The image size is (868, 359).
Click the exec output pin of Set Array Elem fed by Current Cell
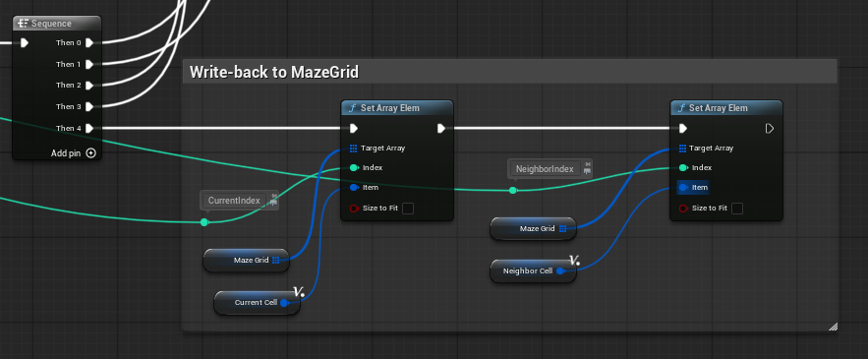[x=441, y=129]
